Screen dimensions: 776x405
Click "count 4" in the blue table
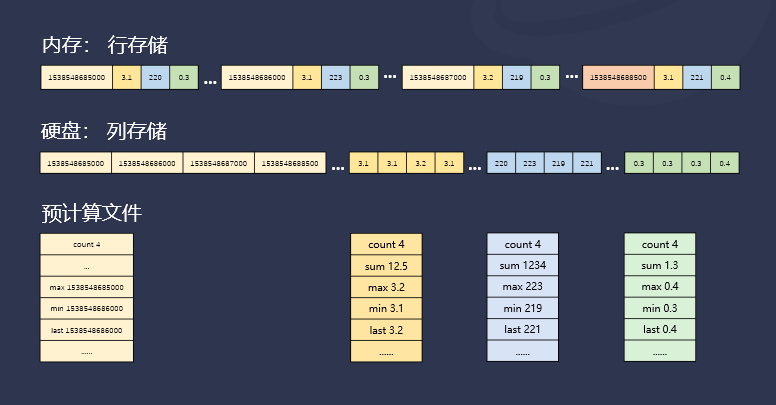pyautogui.click(x=523, y=244)
